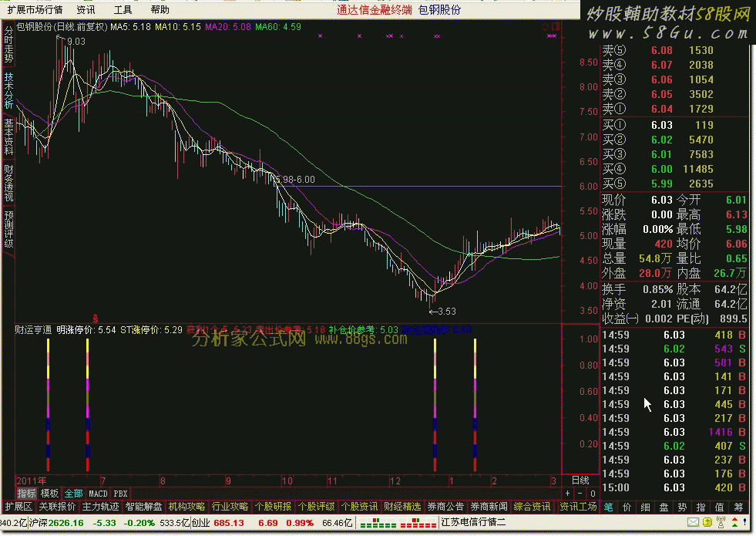
Task: Click the 5.98-6.00 price line label
Action: point(295,180)
